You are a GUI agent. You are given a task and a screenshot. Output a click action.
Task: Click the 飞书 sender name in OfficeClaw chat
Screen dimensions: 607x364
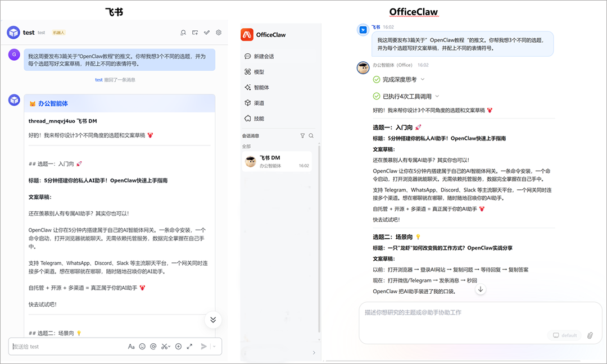(x=375, y=27)
